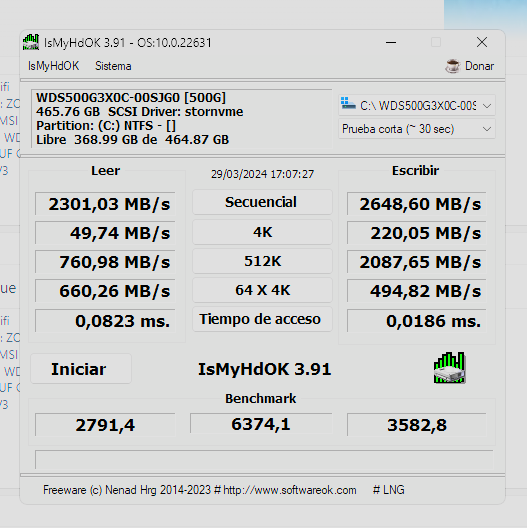Click the coffee cup Donar icon
The height and width of the screenshot is (528, 527).
point(452,66)
